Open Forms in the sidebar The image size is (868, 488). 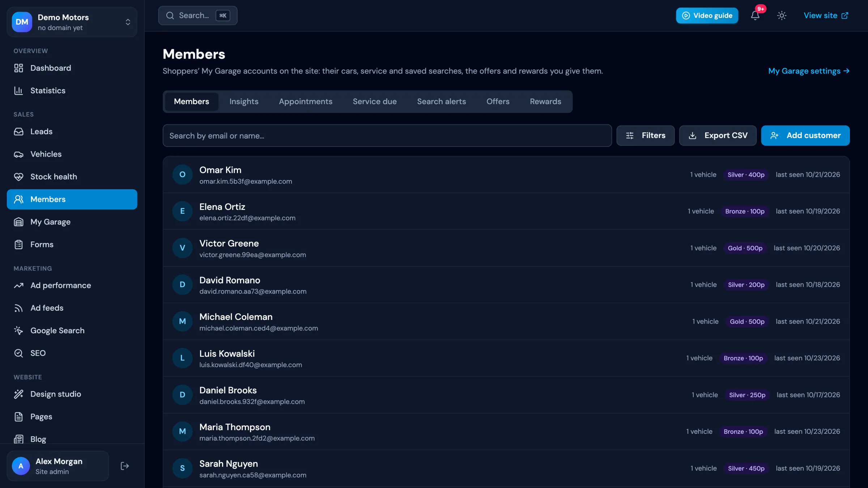tap(72, 245)
